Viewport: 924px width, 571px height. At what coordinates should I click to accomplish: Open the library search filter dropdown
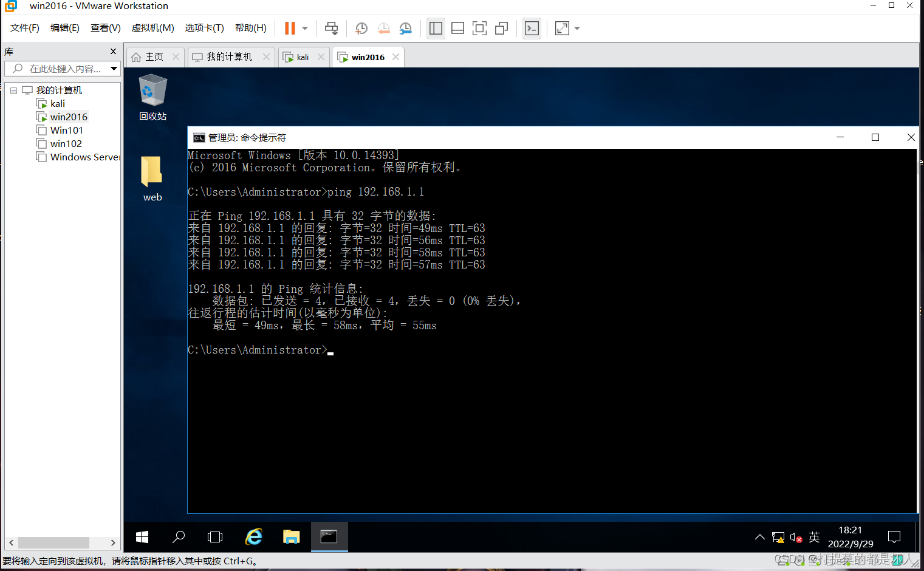pos(114,69)
